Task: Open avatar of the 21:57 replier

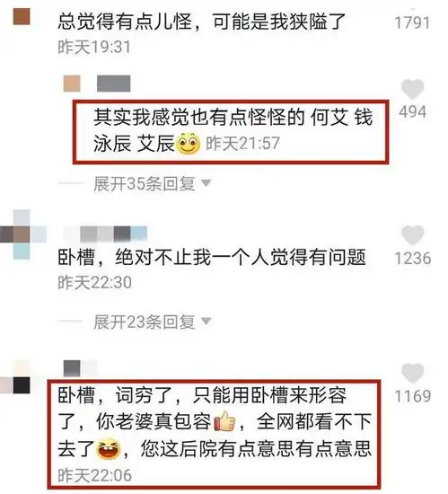Action: pyautogui.click(x=72, y=84)
